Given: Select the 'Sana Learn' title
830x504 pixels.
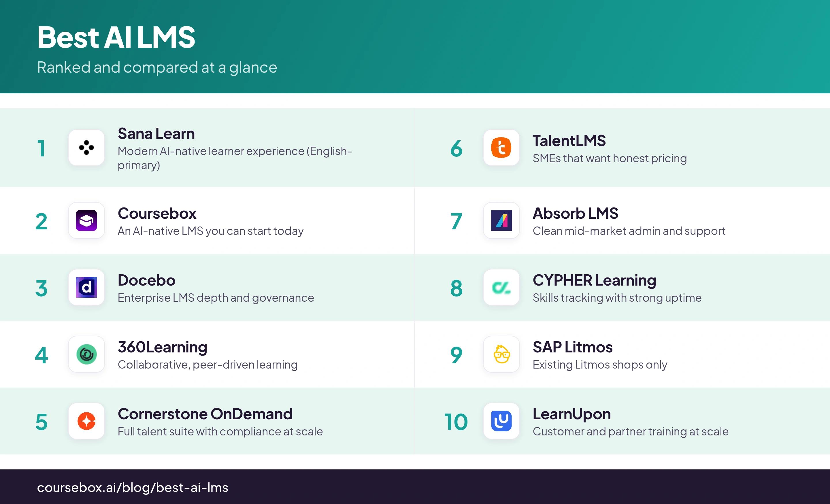Looking at the screenshot, I should pyautogui.click(x=156, y=134).
